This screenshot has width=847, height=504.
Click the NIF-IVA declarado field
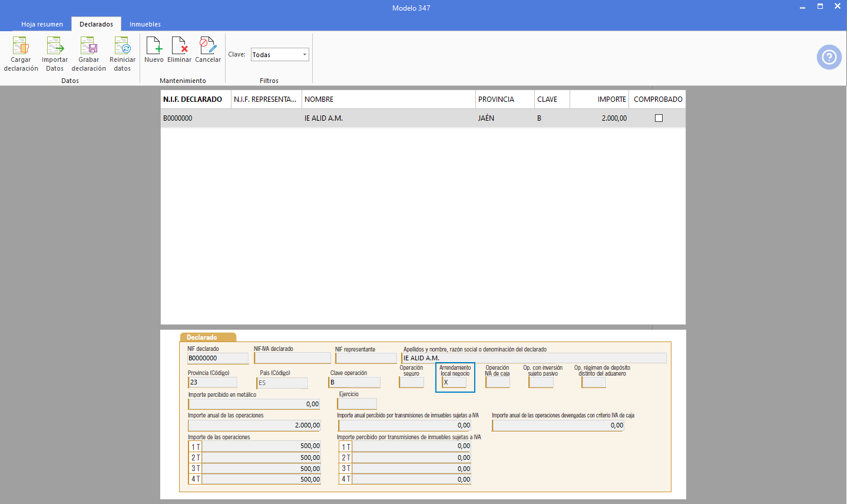click(292, 358)
